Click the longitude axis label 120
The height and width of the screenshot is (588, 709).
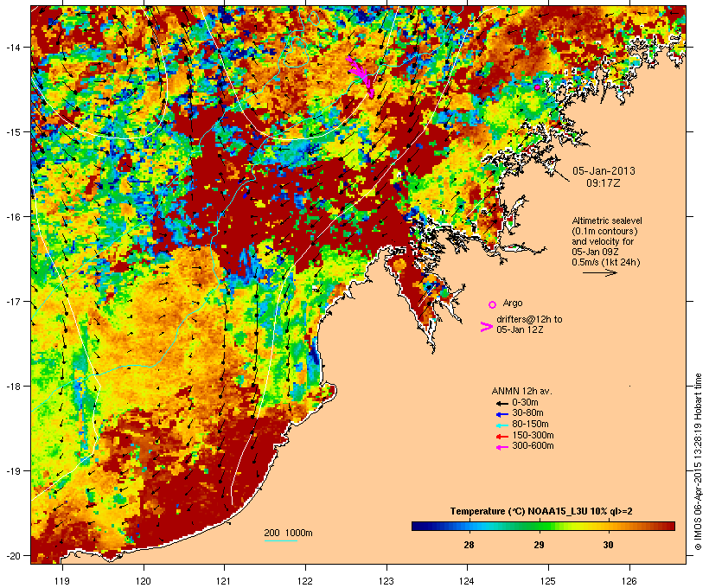144,581
